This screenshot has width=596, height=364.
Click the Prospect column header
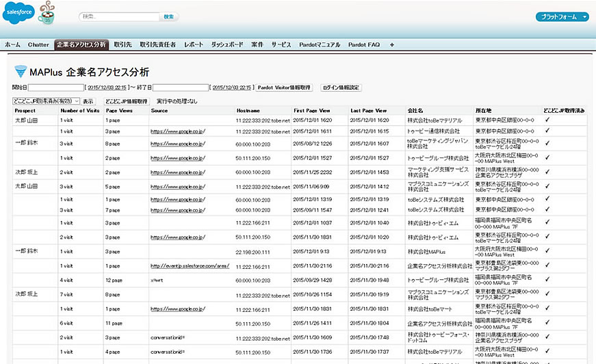25,111
